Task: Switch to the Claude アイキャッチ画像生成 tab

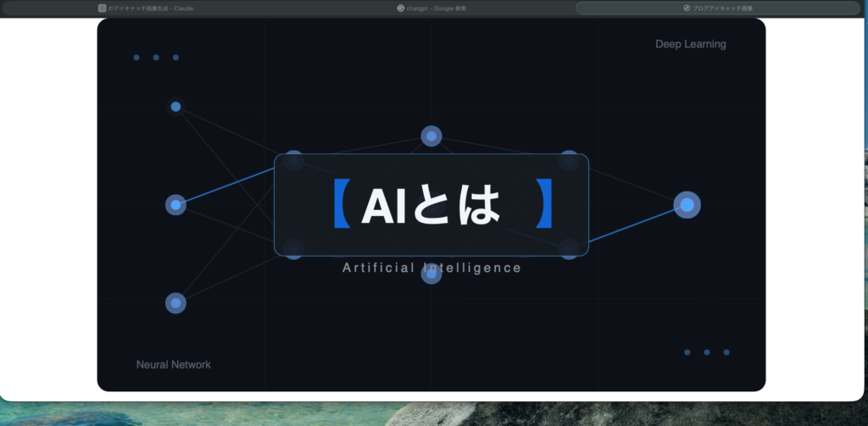Action: pyautogui.click(x=146, y=8)
